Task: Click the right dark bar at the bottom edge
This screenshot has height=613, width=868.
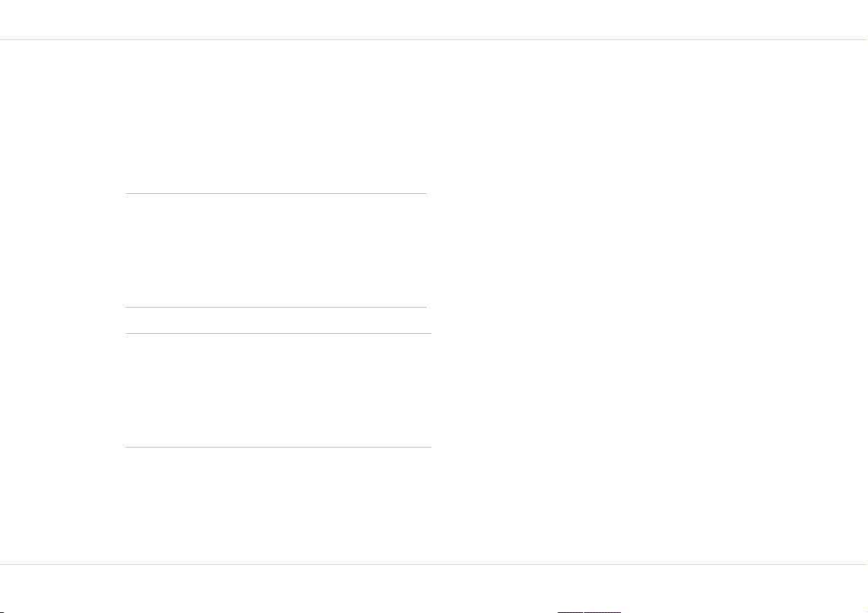Action: [x=602, y=612]
